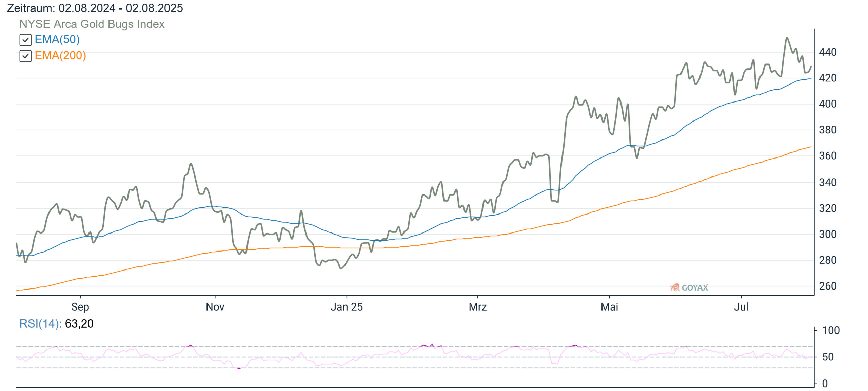Click the 400 price axis label
868x391 pixels.
tap(828, 104)
